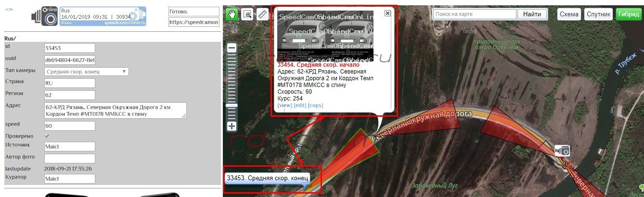The height and width of the screenshot is (197, 644).
Task: Click the back arrow '<=' link
Action: coord(9,9)
